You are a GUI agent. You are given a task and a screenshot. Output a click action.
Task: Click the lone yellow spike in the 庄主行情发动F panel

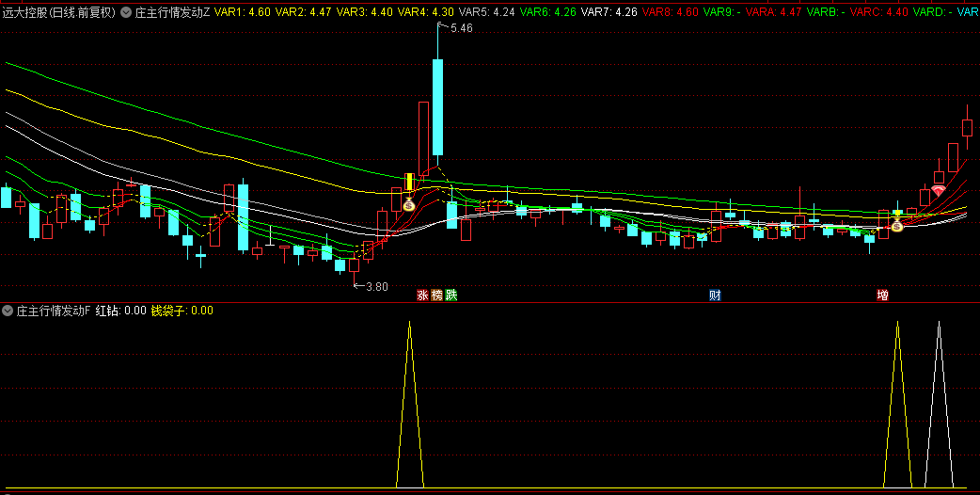[409, 405]
